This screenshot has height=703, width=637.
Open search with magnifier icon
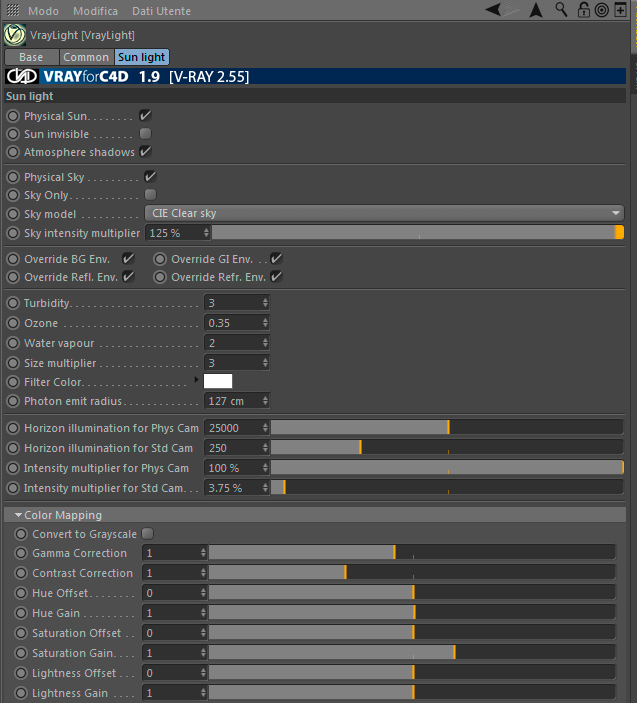click(x=561, y=9)
